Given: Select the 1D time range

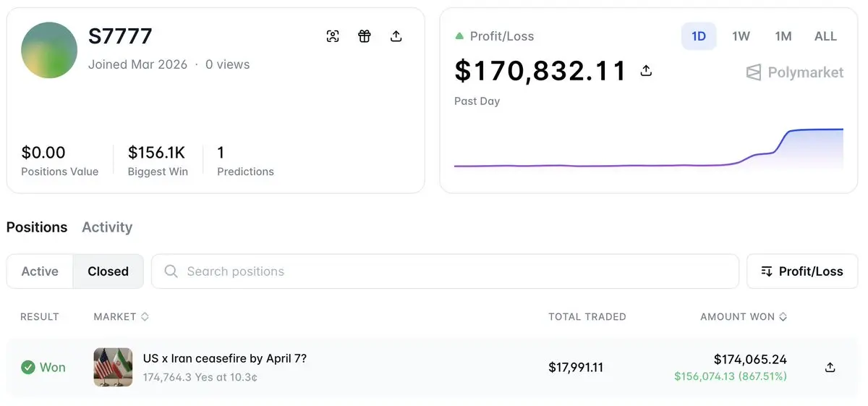Looking at the screenshot, I should (699, 36).
